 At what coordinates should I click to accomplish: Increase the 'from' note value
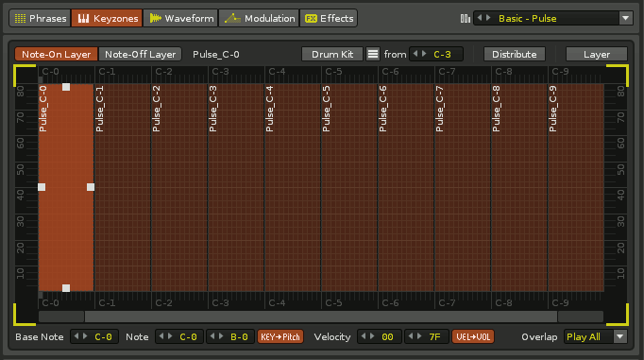coord(424,54)
